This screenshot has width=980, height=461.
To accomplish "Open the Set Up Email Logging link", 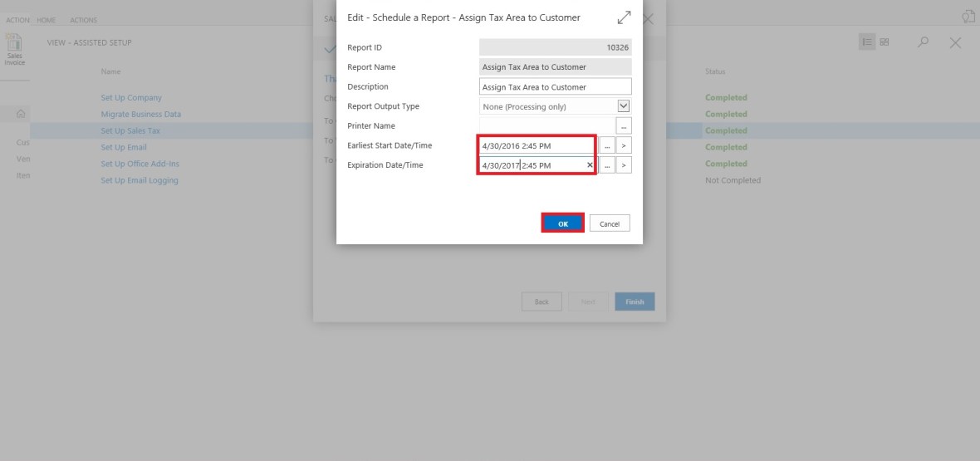I will point(140,180).
